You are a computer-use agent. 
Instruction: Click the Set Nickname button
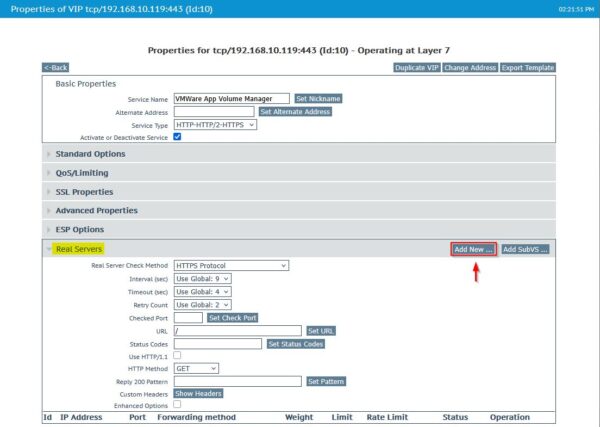tap(318, 99)
